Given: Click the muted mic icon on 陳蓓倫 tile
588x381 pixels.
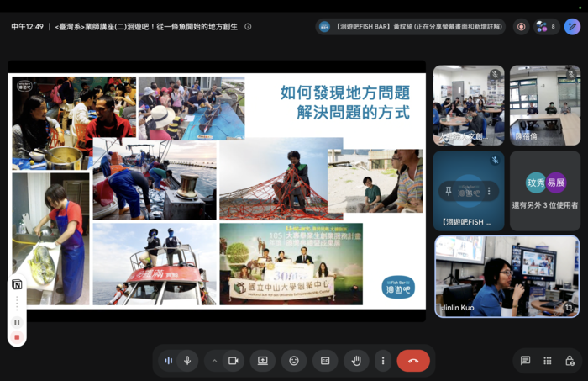Looking at the screenshot, I should click(x=571, y=74).
